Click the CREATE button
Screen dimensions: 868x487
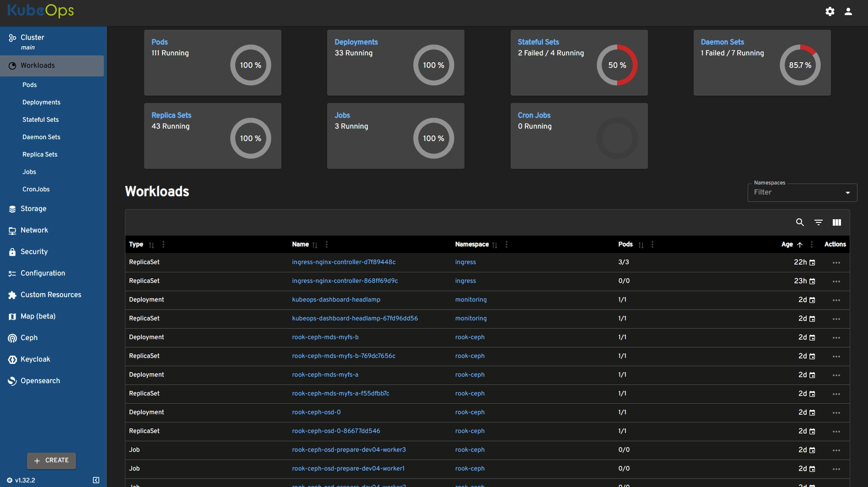pyautogui.click(x=51, y=460)
